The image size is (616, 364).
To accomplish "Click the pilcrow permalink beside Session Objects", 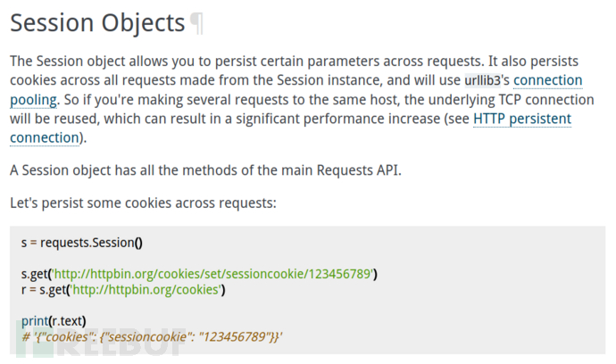I will pos(196,24).
